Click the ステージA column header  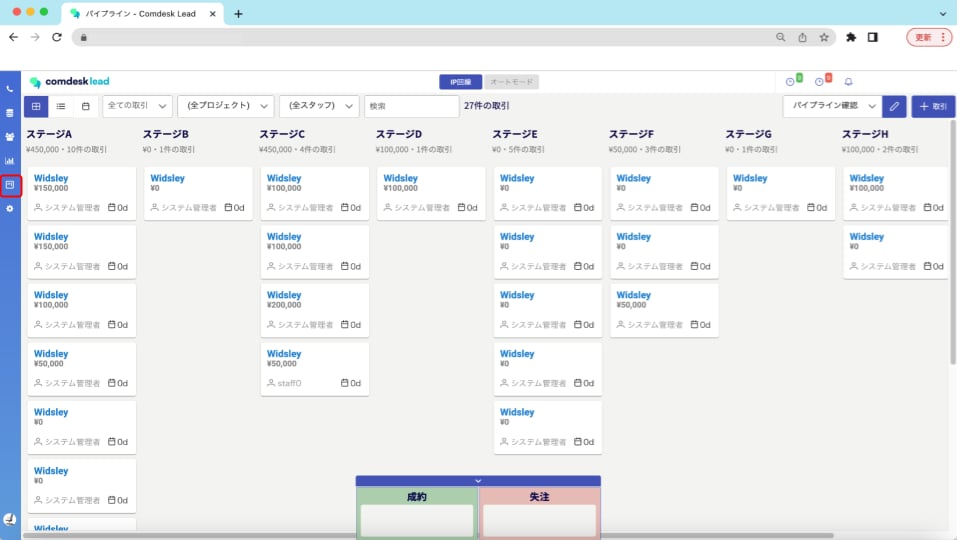coord(49,134)
